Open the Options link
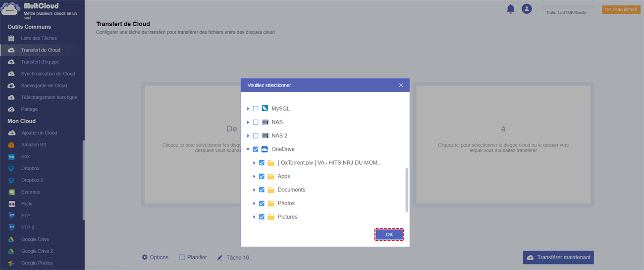 [x=159, y=258]
